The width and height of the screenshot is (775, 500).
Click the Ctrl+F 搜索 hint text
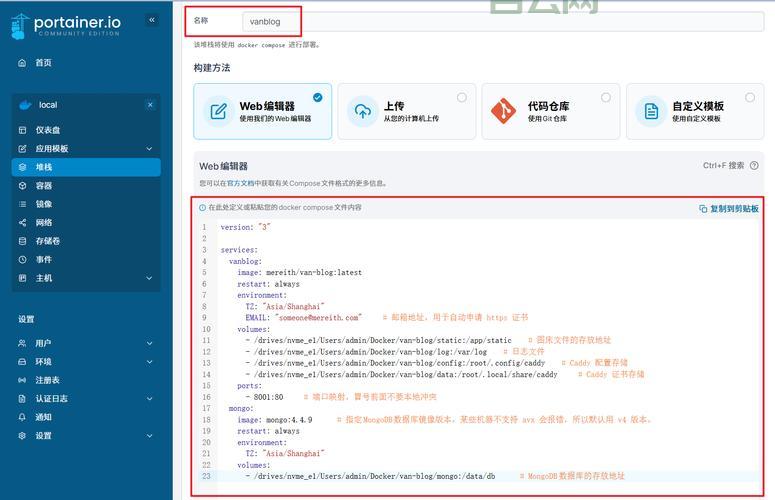click(723, 166)
